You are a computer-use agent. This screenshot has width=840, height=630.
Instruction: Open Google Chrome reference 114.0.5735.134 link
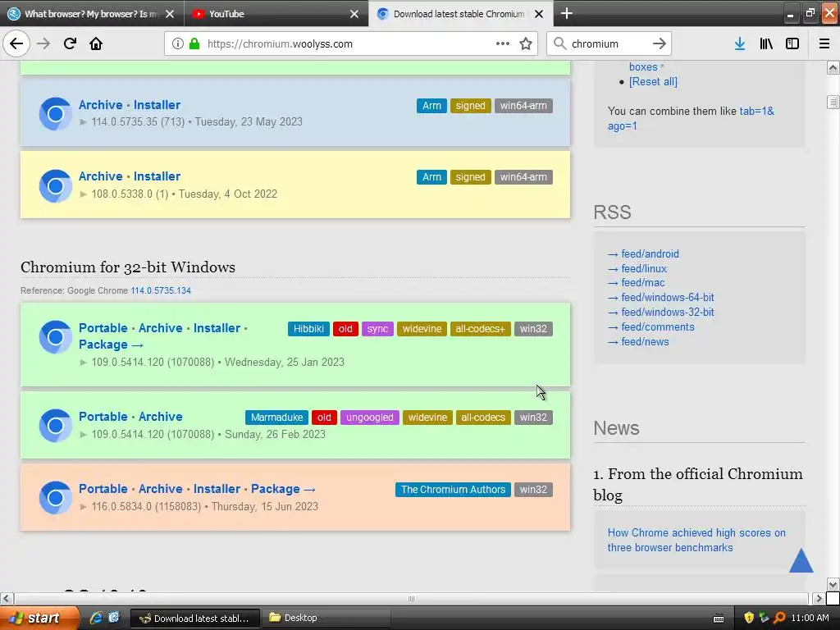point(161,290)
